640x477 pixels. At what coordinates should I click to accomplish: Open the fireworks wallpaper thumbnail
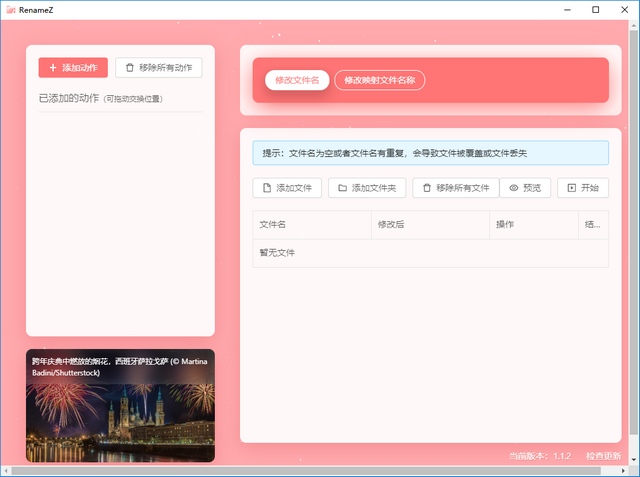(120, 406)
